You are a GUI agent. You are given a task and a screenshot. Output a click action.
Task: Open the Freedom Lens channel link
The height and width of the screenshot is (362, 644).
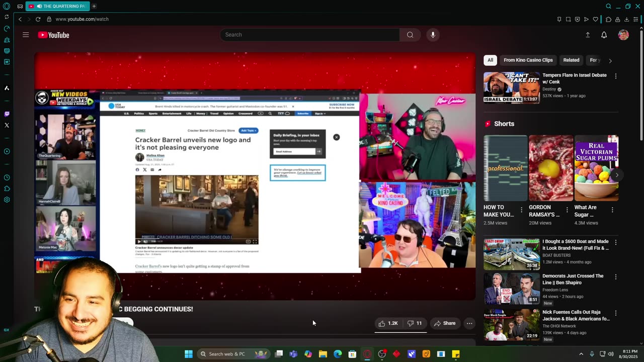click(x=556, y=289)
